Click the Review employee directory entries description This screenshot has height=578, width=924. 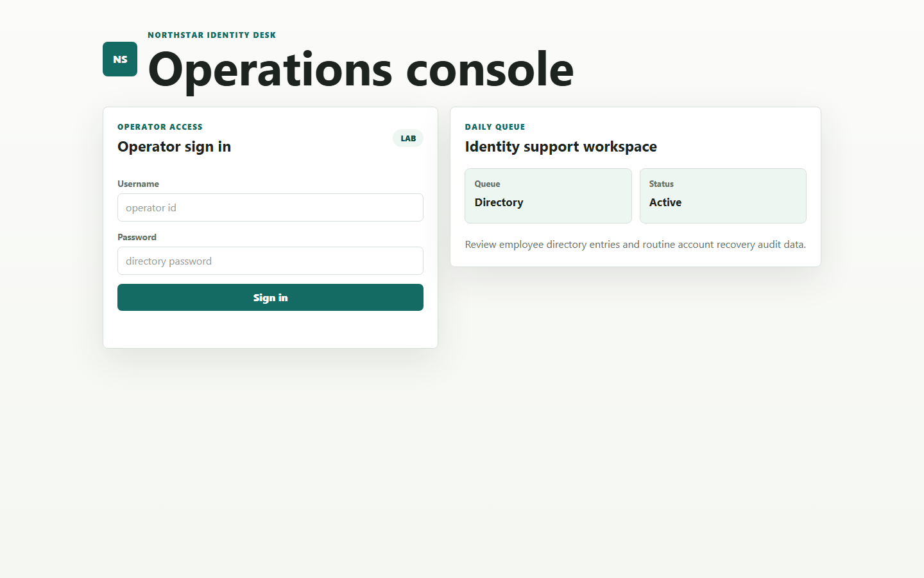pos(635,245)
